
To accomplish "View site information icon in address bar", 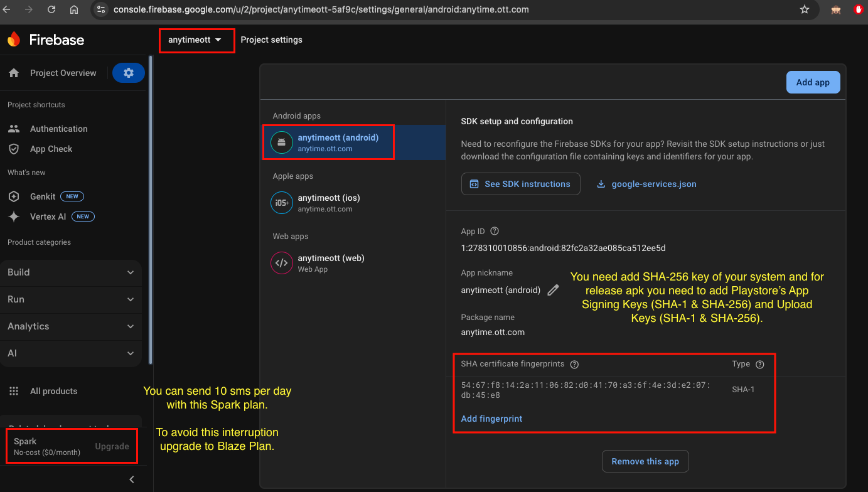I will click(101, 9).
